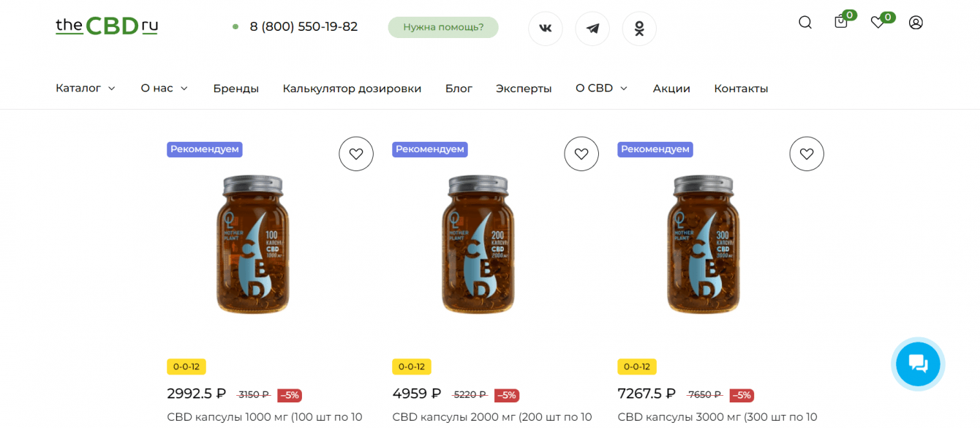Open the Telegram channel icon
Screen dimensions: 980x428
click(592, 29)
